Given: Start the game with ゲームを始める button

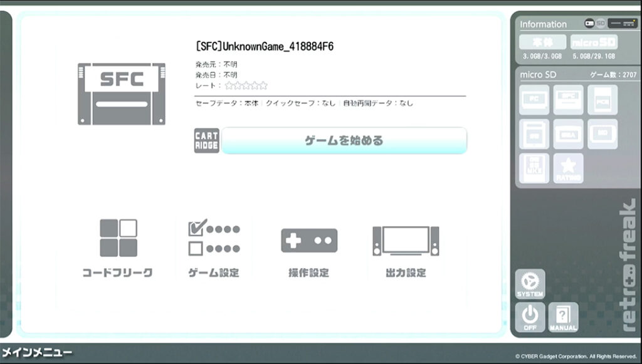Looking at the screenshot, I should coord(344,140).
